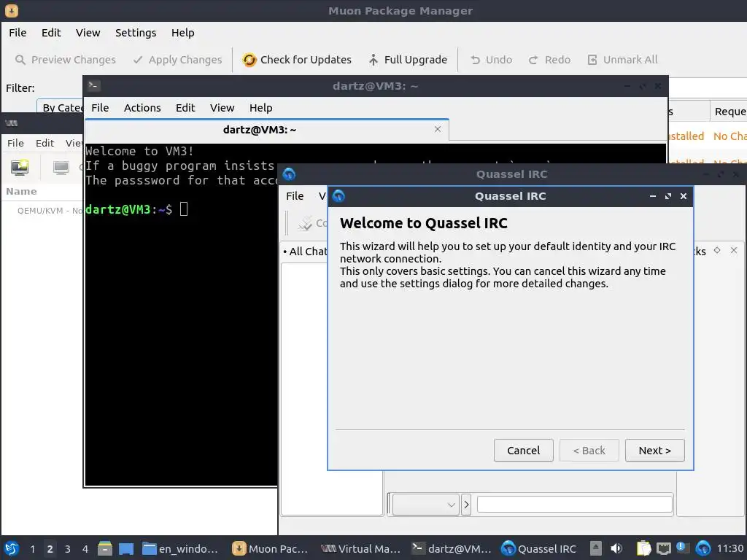Open File menu in the terminal window
The height and width of the screenshot is (560, 747).
[x=100, y=108]
